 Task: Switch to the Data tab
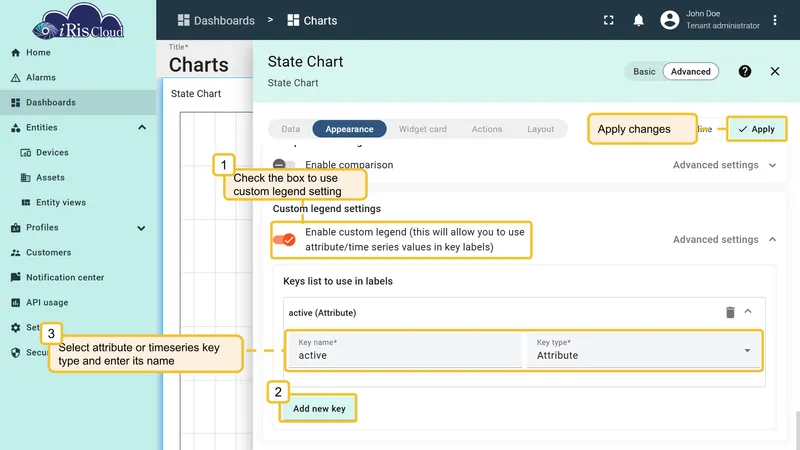(x=291, y=129)
